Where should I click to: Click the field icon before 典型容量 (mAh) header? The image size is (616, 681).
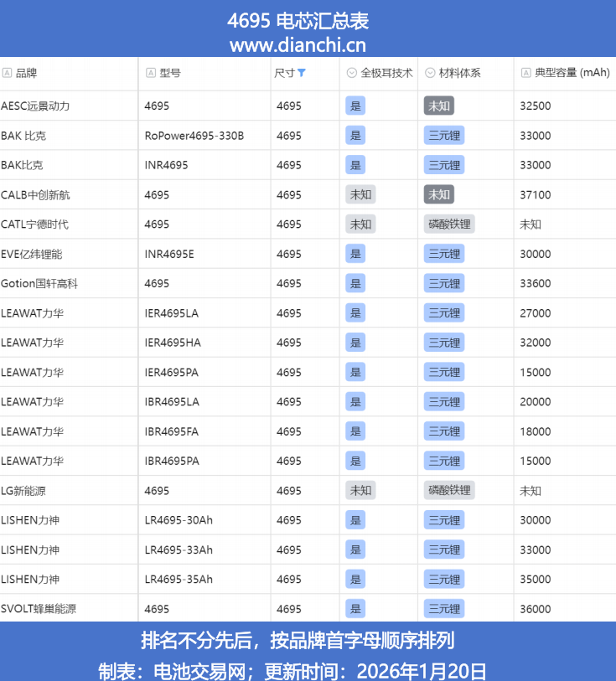coord(525,73)
